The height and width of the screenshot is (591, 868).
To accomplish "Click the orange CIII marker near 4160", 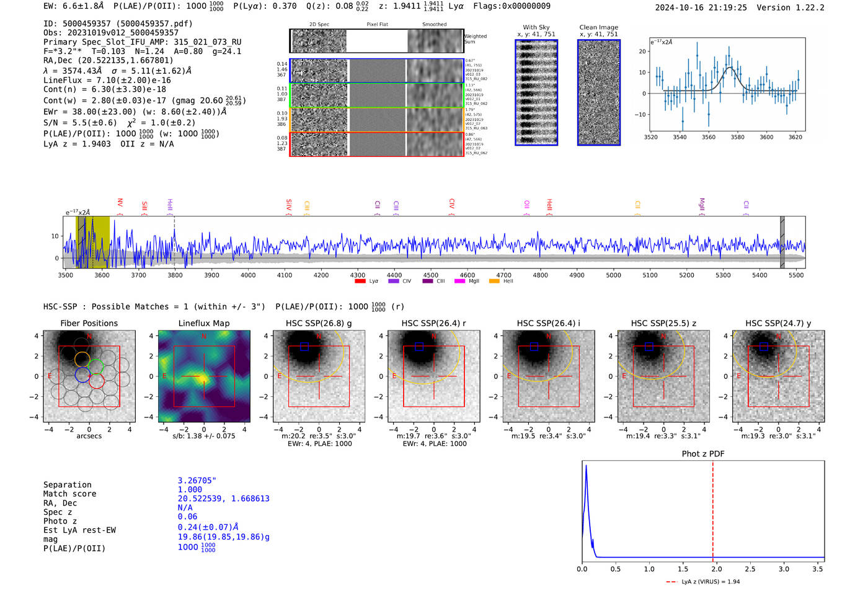I will (307, 206).
